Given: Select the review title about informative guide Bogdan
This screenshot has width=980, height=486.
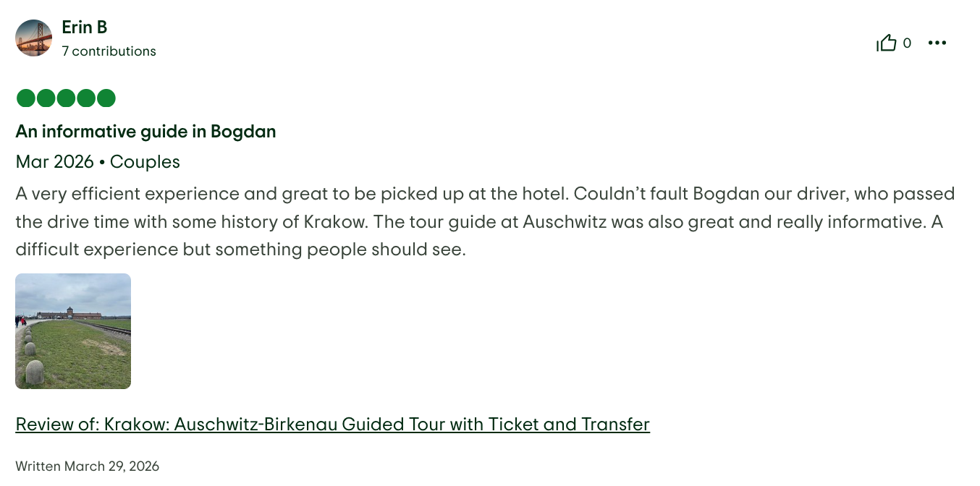Looking at the screenshot, I should point(145,132).
